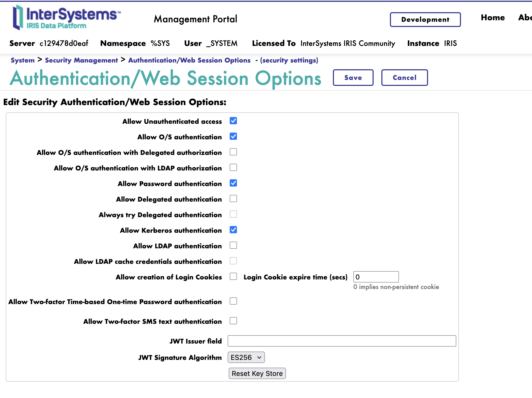Enable O/S authentication with Delegated authorization
532x398 pixels.
click(233, 152)
